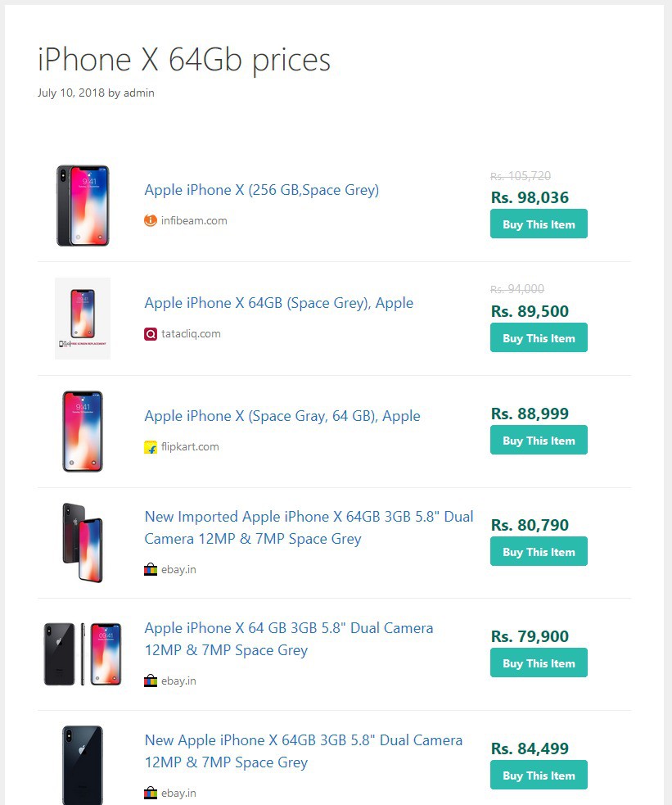Open the flipkart iPhone X product image

[83, 431]
